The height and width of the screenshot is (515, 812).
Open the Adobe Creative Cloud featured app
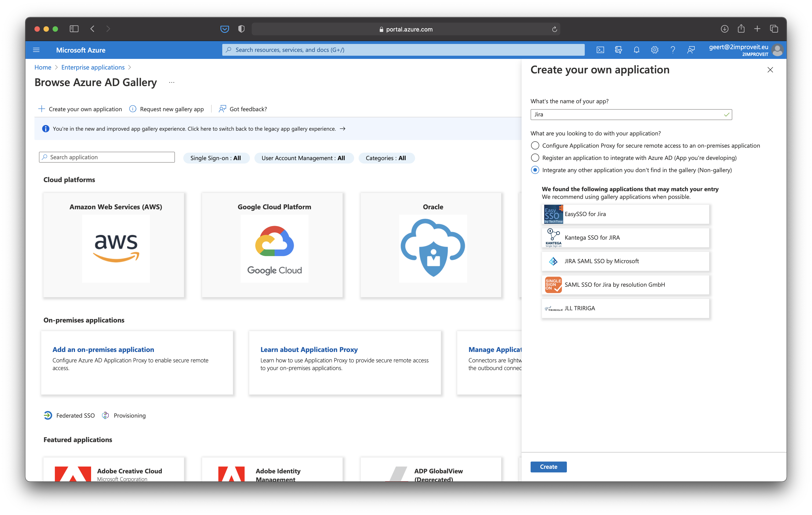pos(114,469)
